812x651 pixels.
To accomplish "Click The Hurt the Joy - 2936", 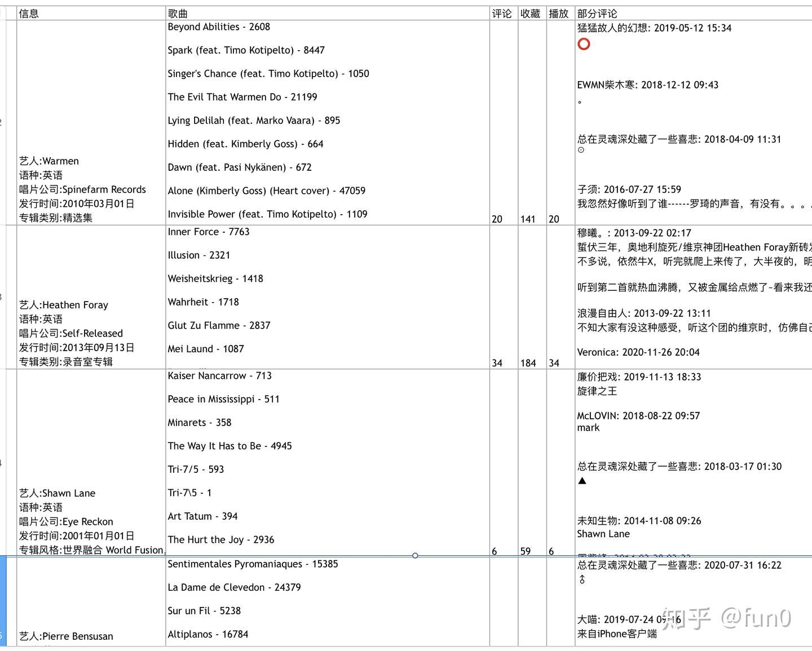I will click(220, 540).
